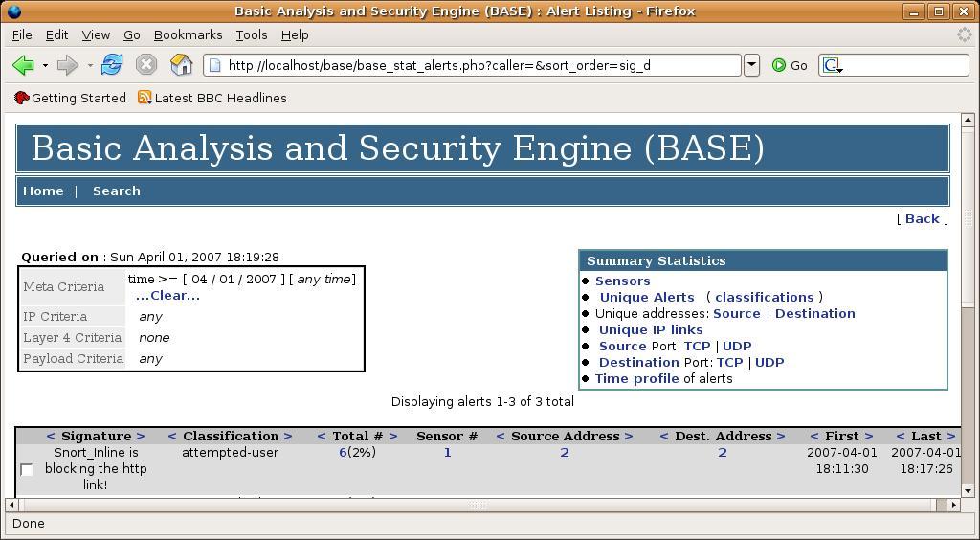Open the Tools menu
980x540 pixels.
(252, 35)
